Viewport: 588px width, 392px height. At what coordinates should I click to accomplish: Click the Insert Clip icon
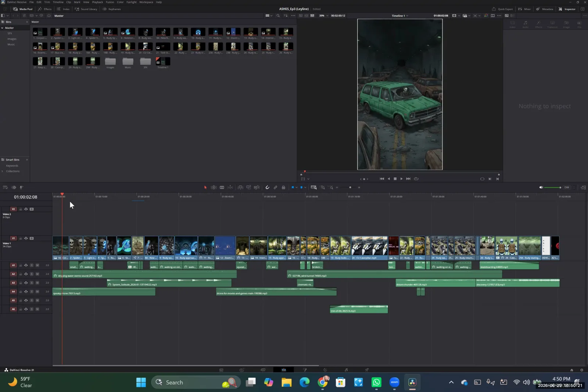240,187
